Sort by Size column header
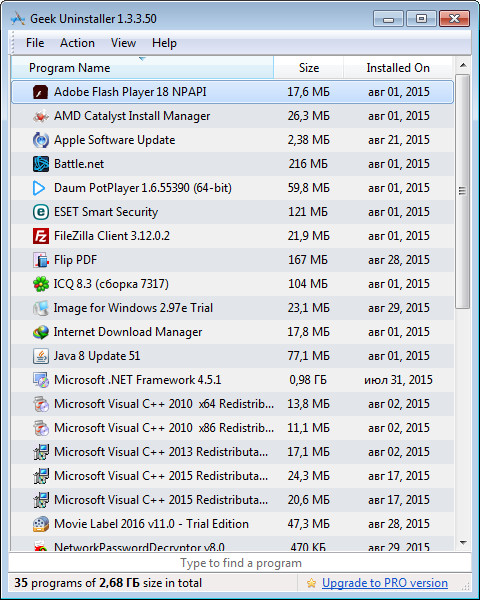Viewport: 480px width, 600px height. tap(309, 68)
